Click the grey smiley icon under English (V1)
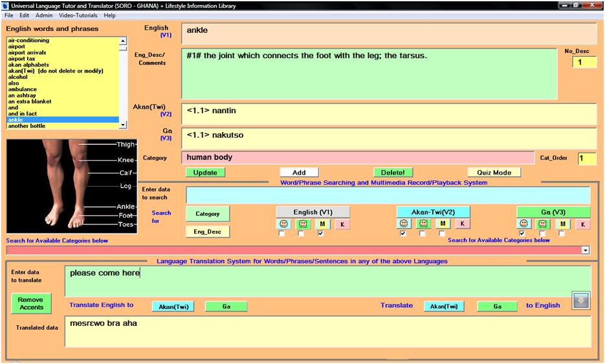Screen dimensions: 605x364 coord(282,224)
